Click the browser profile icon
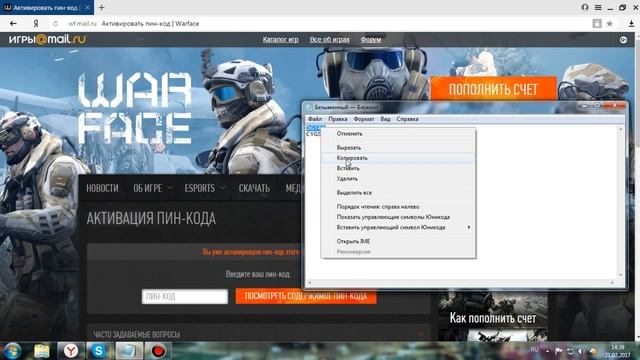 585,7
